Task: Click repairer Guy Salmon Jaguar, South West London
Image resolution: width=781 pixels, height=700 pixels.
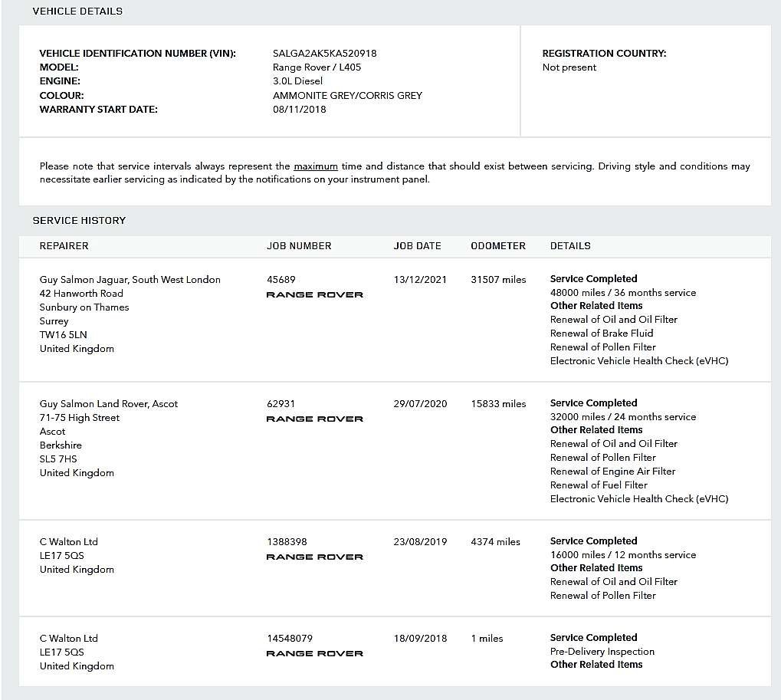Action: pos(130,280)
